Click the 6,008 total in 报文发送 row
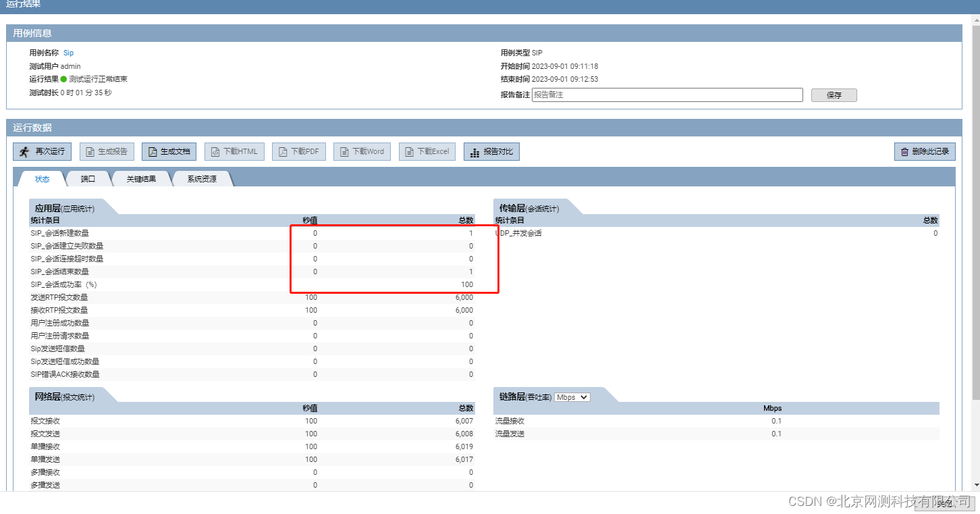 [x=464, y=434]
